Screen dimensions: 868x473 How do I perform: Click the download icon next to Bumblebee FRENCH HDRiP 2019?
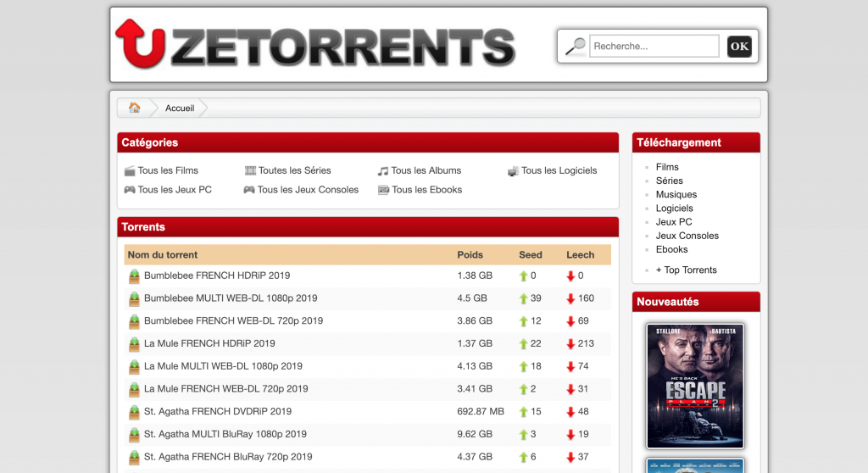[134, 275]
